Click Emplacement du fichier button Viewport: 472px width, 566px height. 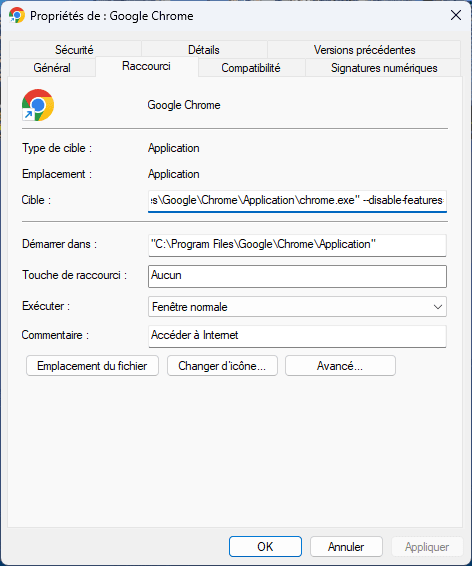(92, 366)
